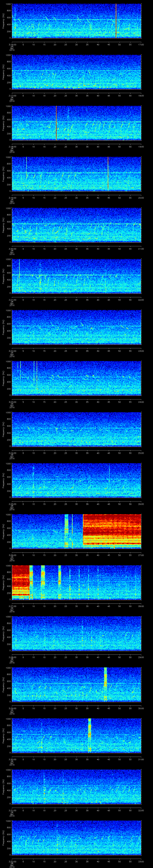
Task: Click the spike near 44 seconds in the 3:19:00 panel
Action: pos(108,174)
